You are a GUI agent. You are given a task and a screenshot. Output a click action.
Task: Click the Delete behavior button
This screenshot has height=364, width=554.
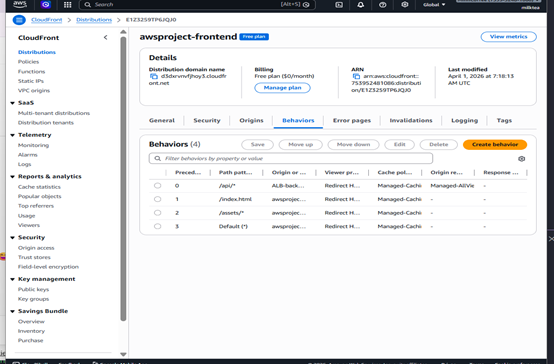(x=438, y=145)
